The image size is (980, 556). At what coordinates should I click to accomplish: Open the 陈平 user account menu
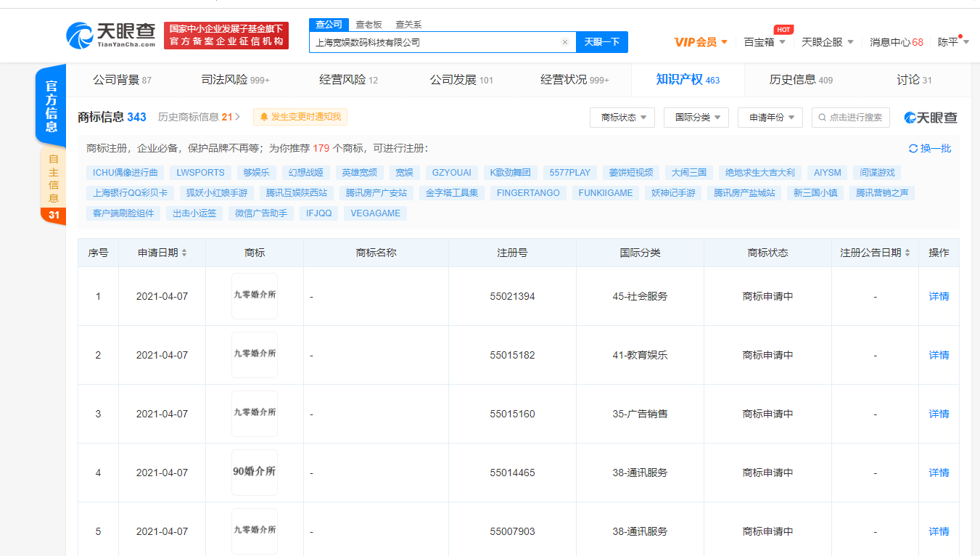click(x=953, y=42)
